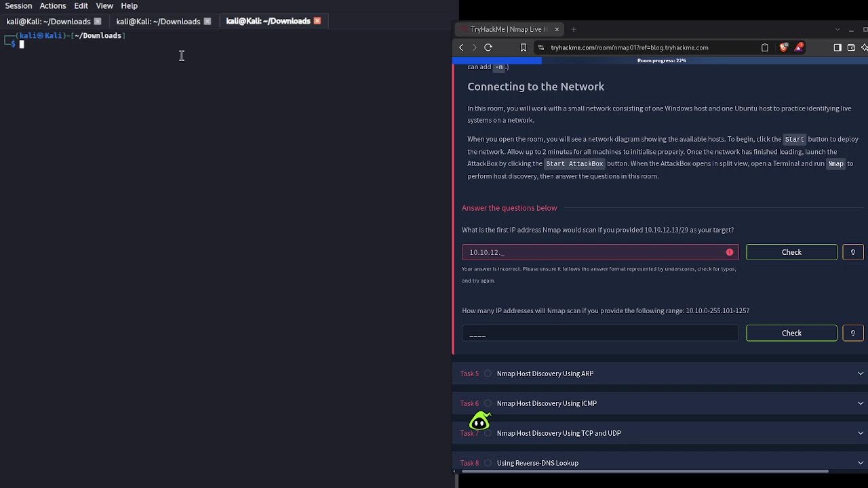Click the TryHackMe mascot chat icon
Screen dimensions: 868x488
(x=479, y=422)
